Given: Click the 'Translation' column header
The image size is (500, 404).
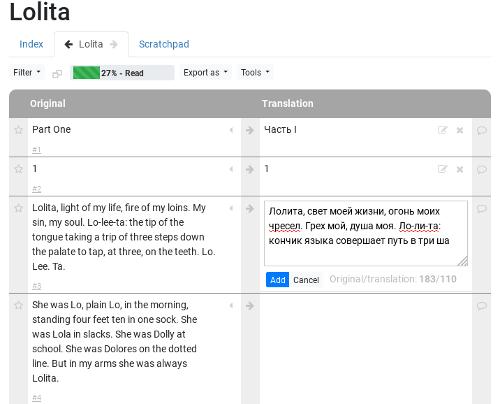Looking at the screenshot, I should coord(288,103).
